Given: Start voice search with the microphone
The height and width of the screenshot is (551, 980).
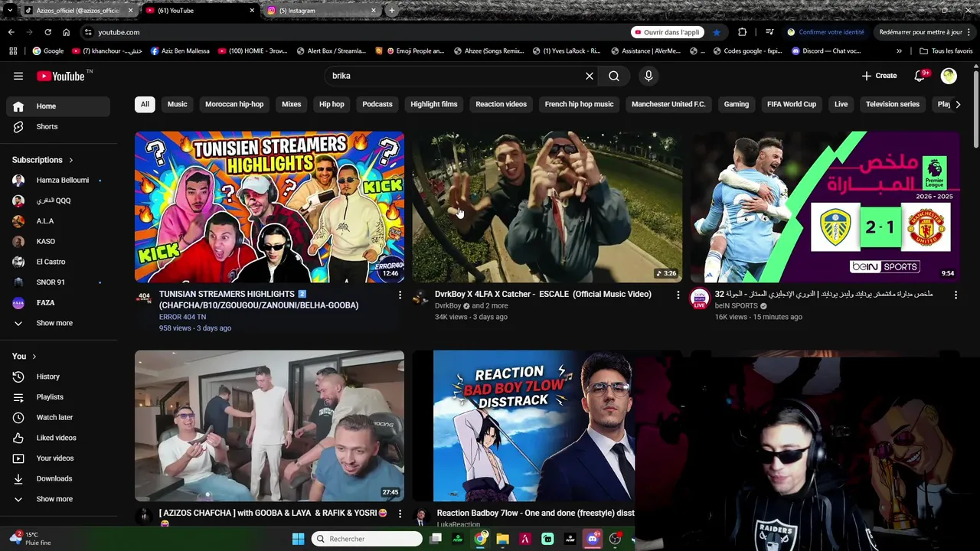Looking at the screenshot, I should coord(648,76).
